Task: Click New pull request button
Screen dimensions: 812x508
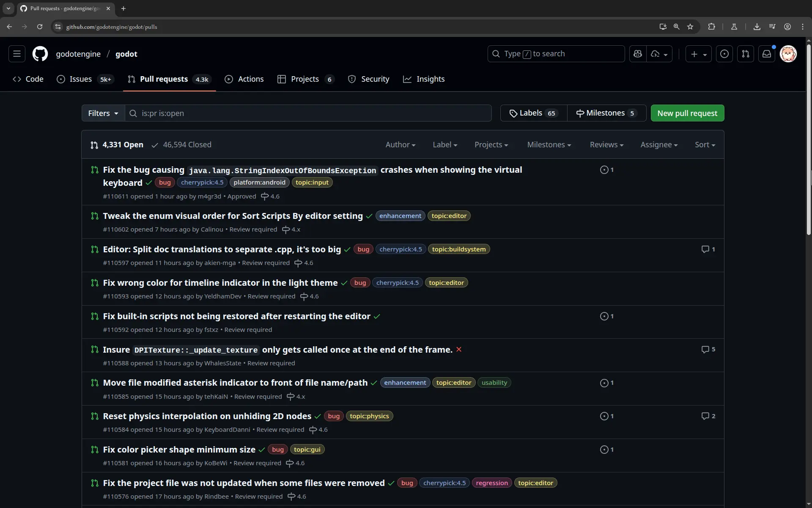Action: click(x=687, y=113)
